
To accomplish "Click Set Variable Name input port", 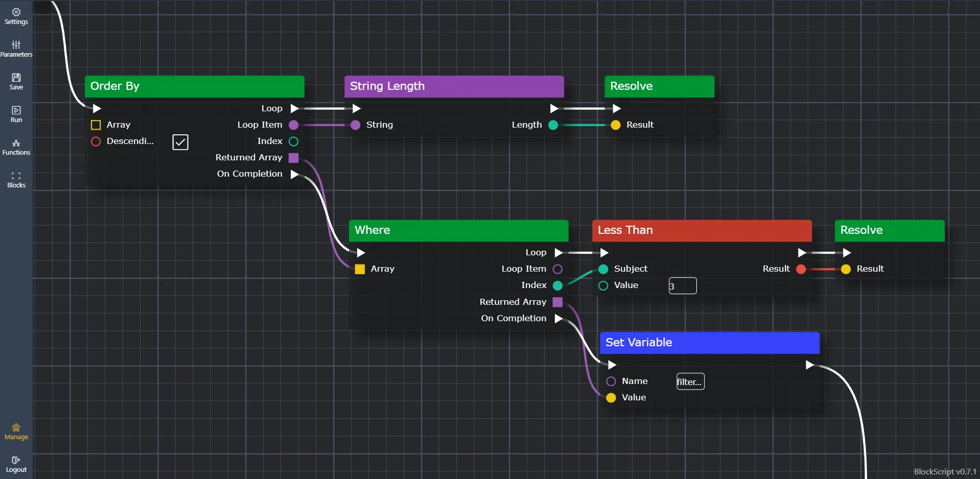I will pyautogui.click(x=611, y=381).
